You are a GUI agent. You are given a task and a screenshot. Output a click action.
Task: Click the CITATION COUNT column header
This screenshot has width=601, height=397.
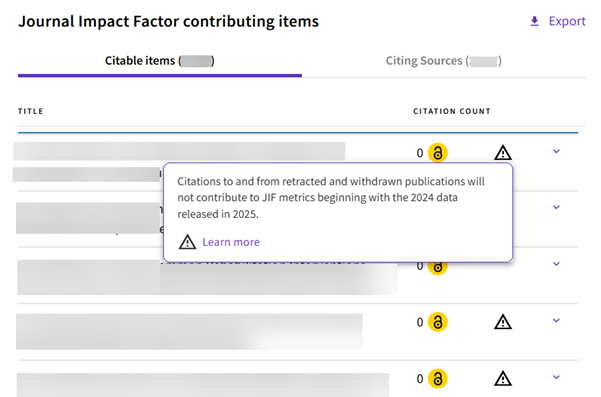tap(452, 111)
